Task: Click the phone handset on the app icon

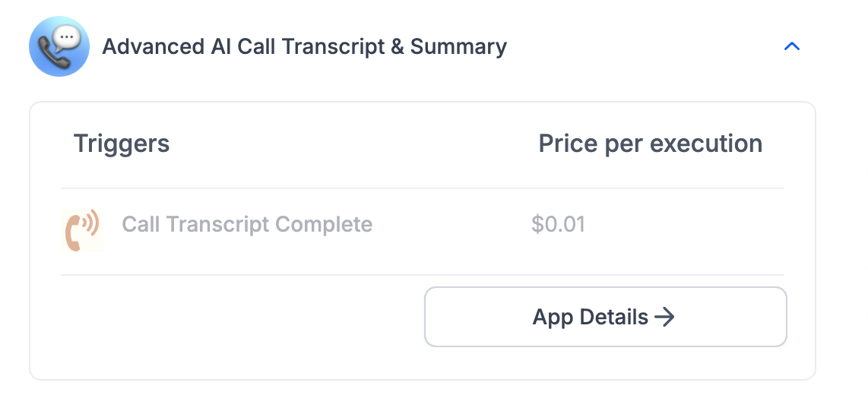Action: click(x=54, y=54)
